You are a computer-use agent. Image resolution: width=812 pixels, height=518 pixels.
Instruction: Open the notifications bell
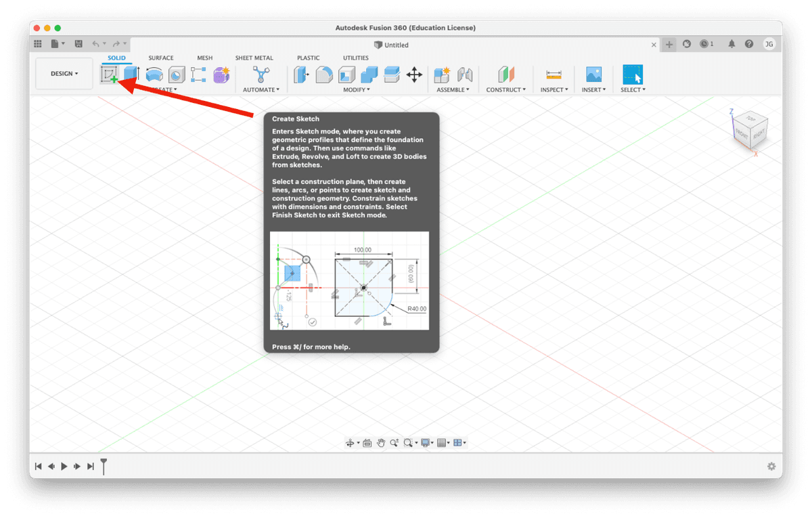point(731,44)
